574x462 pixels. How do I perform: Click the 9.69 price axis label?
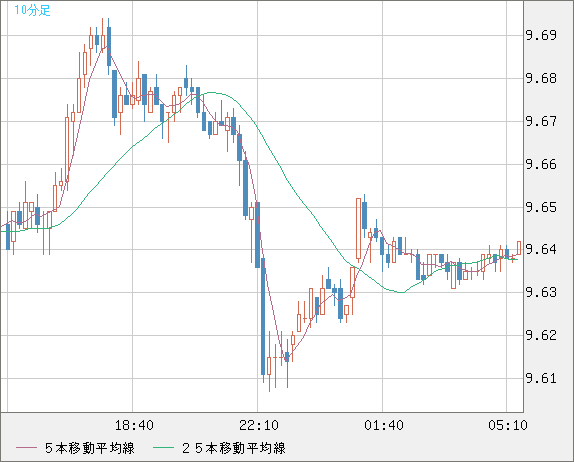point(541,36)
